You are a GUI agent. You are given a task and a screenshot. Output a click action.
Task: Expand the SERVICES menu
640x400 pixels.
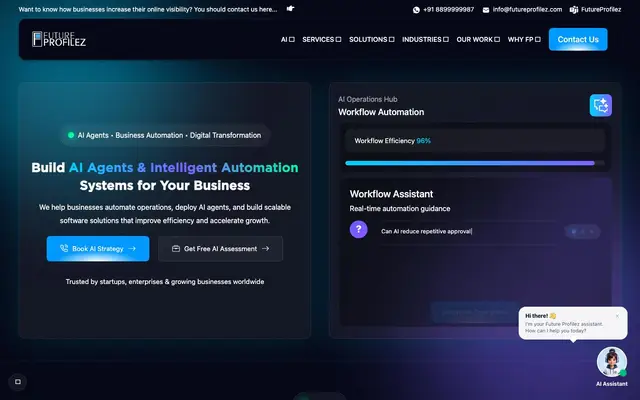321,40
